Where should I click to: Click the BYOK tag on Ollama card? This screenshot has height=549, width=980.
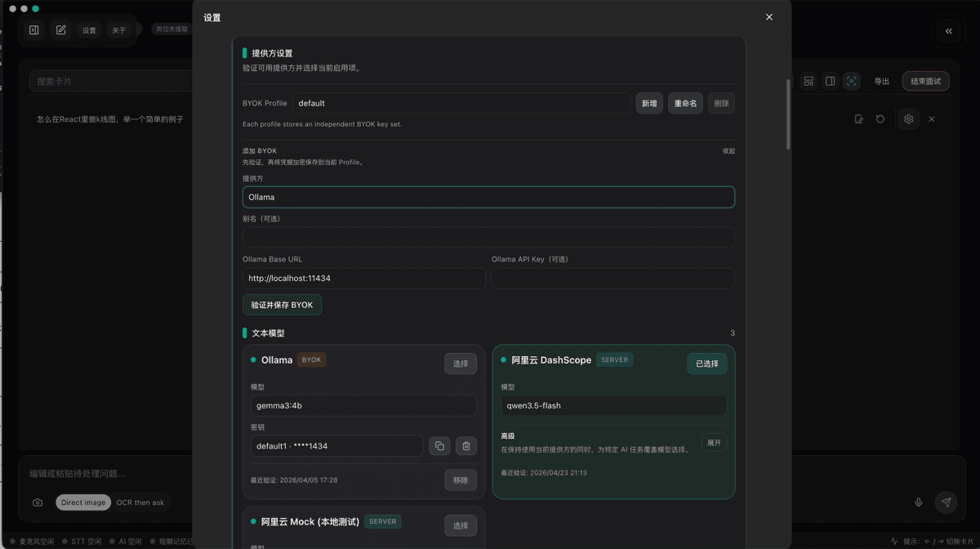(x=311, y=359)
